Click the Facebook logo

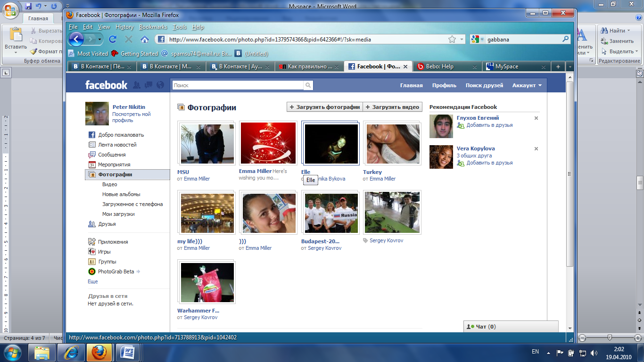[x=106, y=85]
